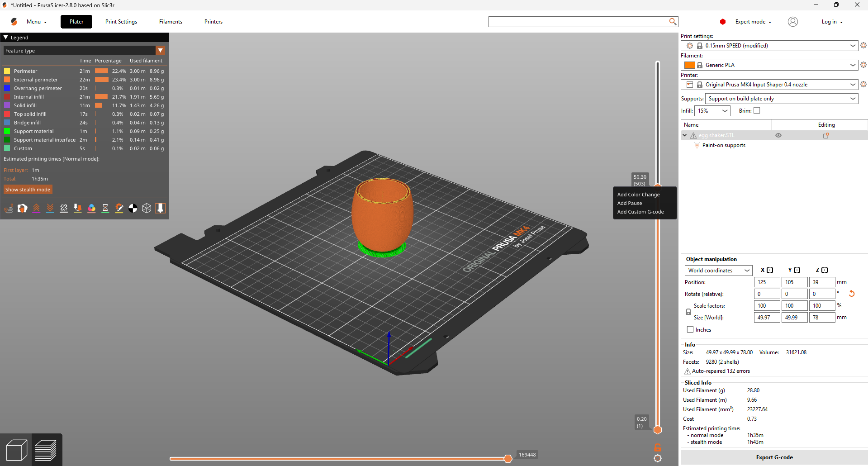Viewport: 868px width, 466px height.
Task: Enable the Brim checkbox
Action: click(757, 111)
